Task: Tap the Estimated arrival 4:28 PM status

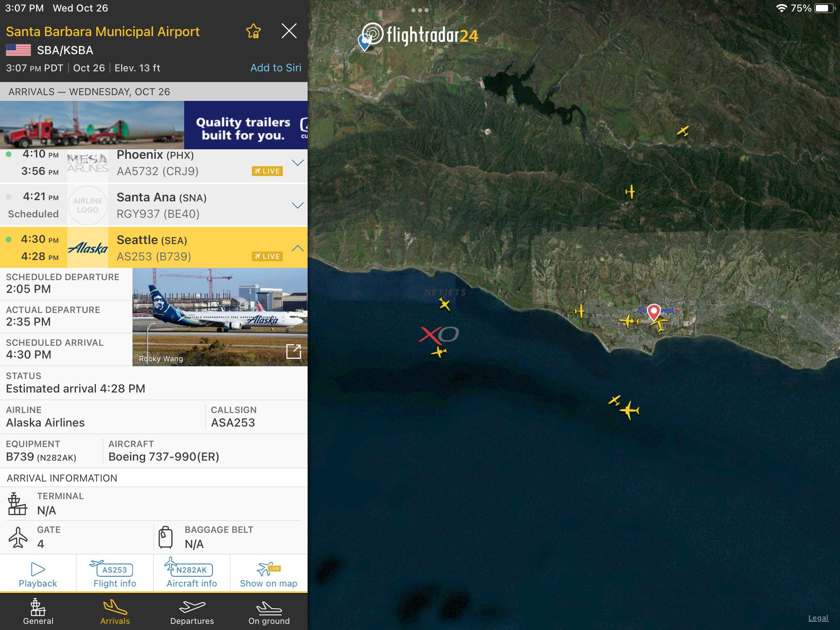Action: coord(75,389)
